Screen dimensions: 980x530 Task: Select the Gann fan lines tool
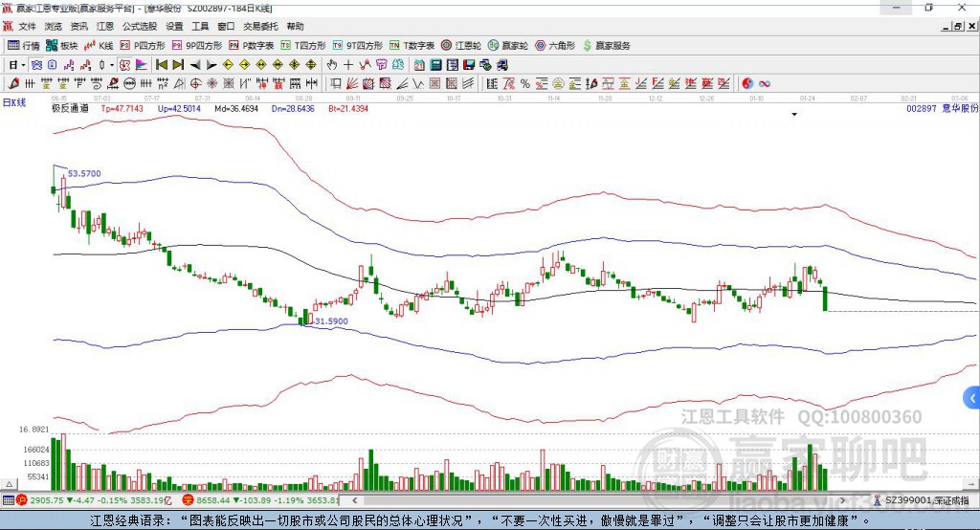tap(353, 83)
